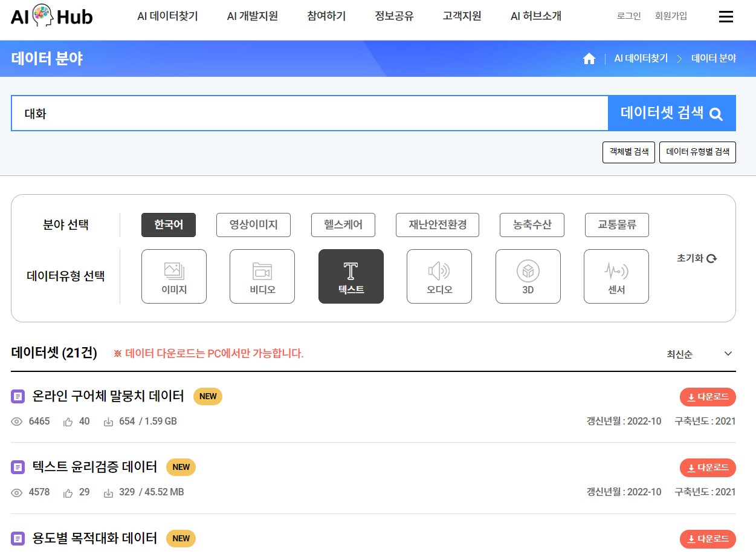Viewport: 756px width, 554px height.
Task: Toggle the 농축수산 field filter
Action: pos(532,225)
